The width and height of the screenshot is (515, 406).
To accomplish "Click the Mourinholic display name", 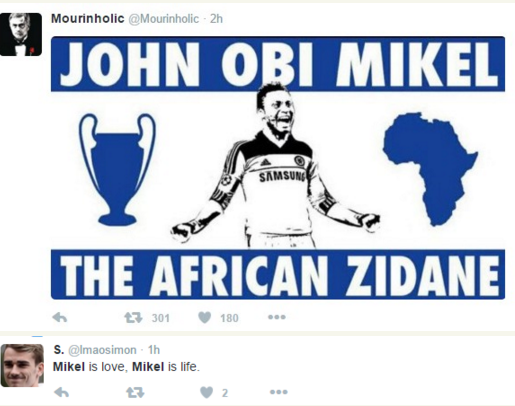I will tap(88, 19).
